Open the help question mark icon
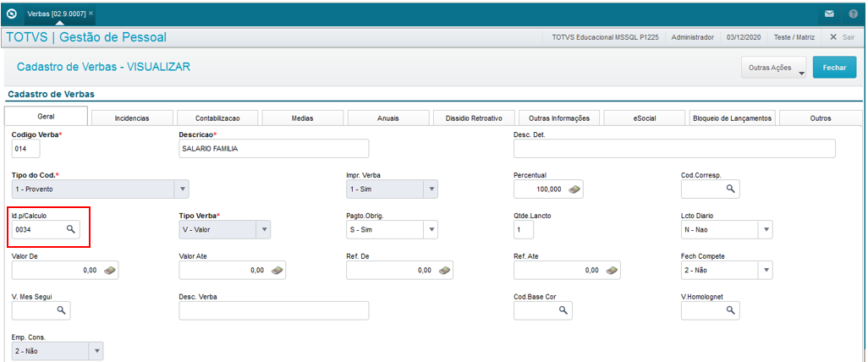Image resolution: width=868 pixels, height=362 pixels. (x=853, y=14)
